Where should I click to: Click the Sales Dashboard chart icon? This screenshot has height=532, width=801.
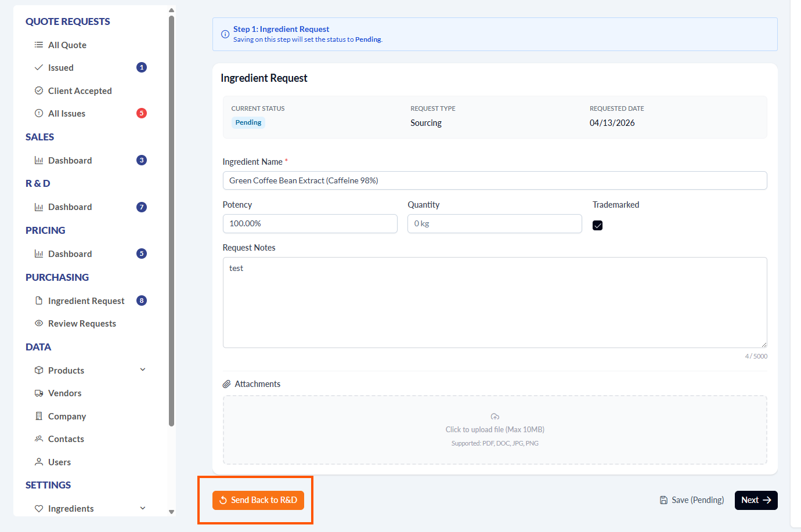(39, 160)
